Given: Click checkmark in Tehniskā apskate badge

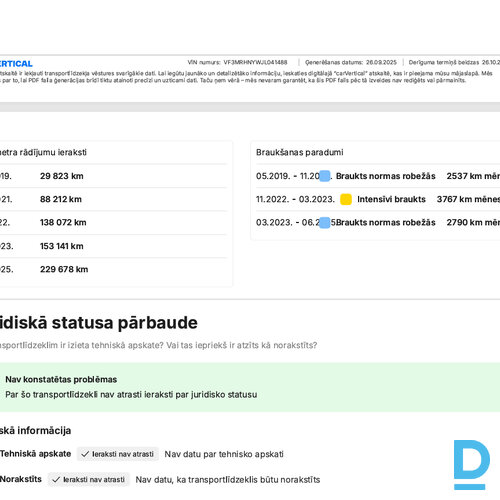Looking at the screenshot, I should point(85,454).
